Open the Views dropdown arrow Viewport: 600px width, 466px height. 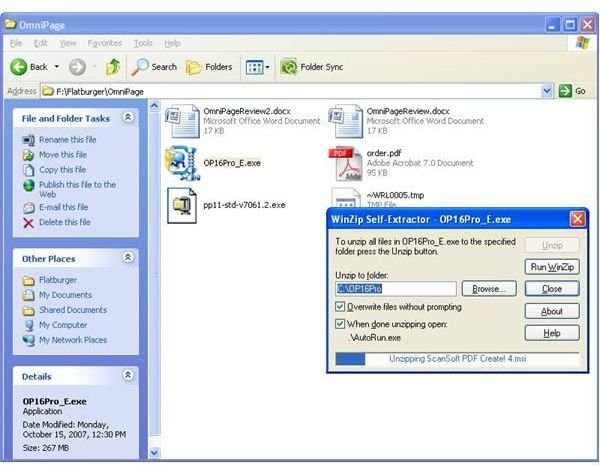[x=267, y=67]
